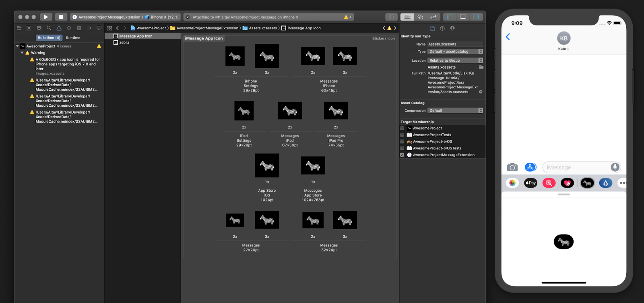Open the Compression Default dropdown
644x303 pixels.
pos(455,110)
